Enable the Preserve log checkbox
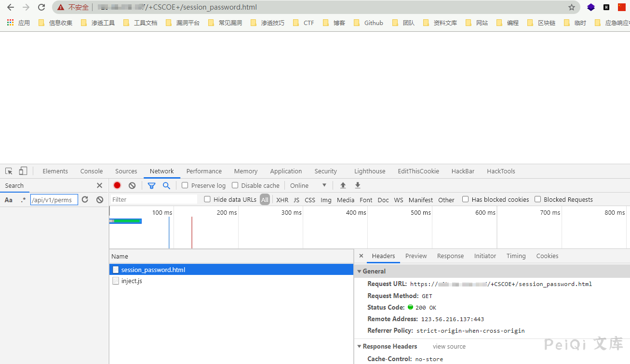Viewport: 630px width, 364px height. click(185, 185)
